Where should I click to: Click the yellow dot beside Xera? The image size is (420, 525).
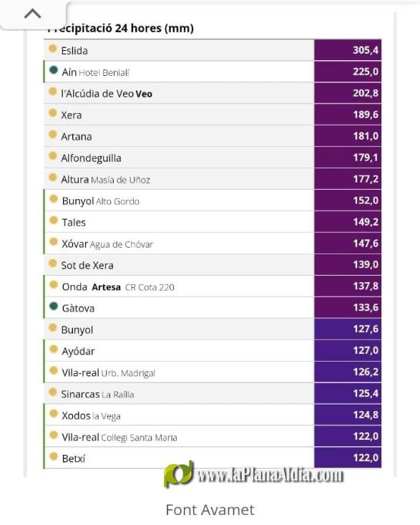point(52,113)
